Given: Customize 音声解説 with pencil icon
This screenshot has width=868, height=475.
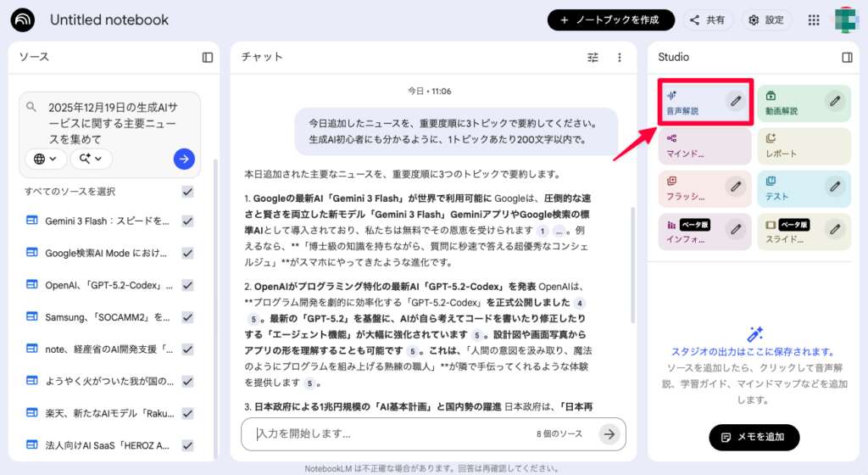Looking at the screenshot, I should point(736,101).
